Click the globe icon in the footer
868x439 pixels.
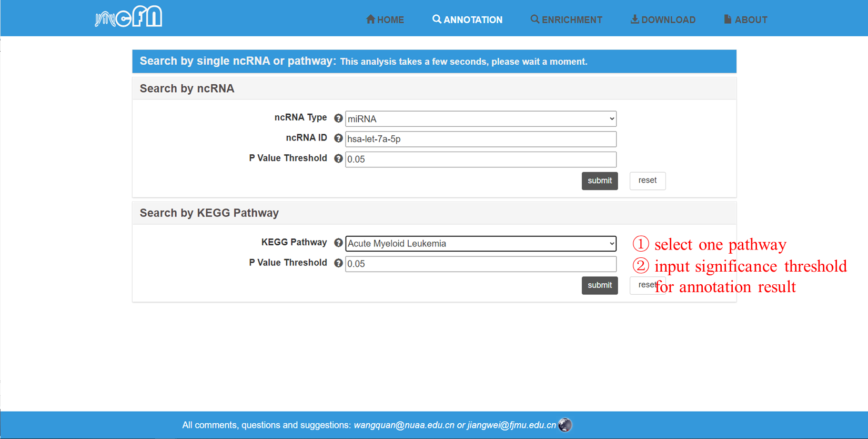[x=565, y=425]
